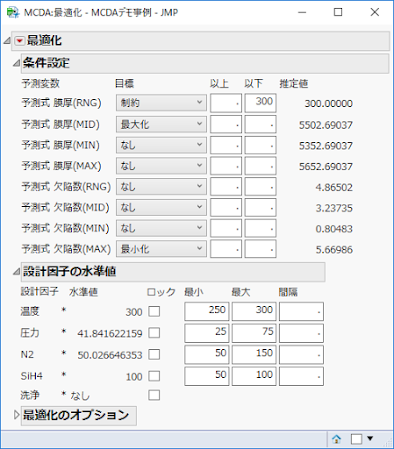394x449 pixels.
Task: Click the 最大 field 150 for N2
Action: click(254, 355)
